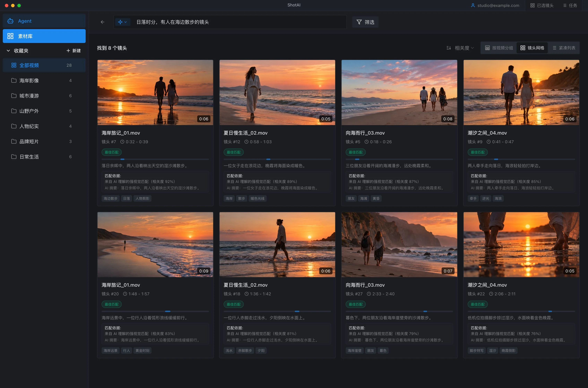
Task: Open the 人物纪实 folder
Action: click(44, 126)
